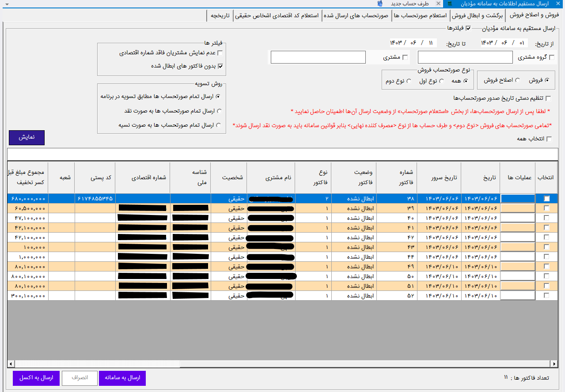Screen dimensions: 565x392
Task: Open the استعلام صورتحساب ها tab
Action: tap(421, 15)
